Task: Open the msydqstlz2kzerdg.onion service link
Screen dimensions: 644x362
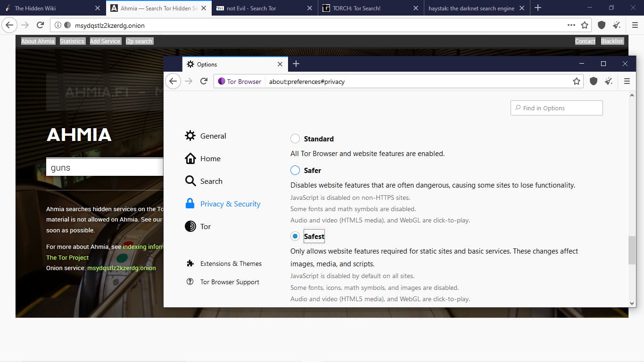Action: (x=122, y=268)
